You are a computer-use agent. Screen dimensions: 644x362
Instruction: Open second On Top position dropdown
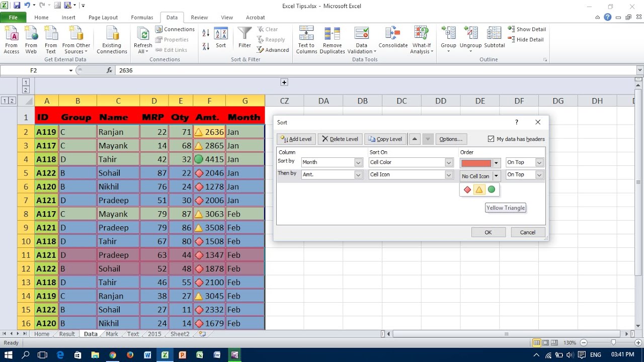(x=539, y=174)
